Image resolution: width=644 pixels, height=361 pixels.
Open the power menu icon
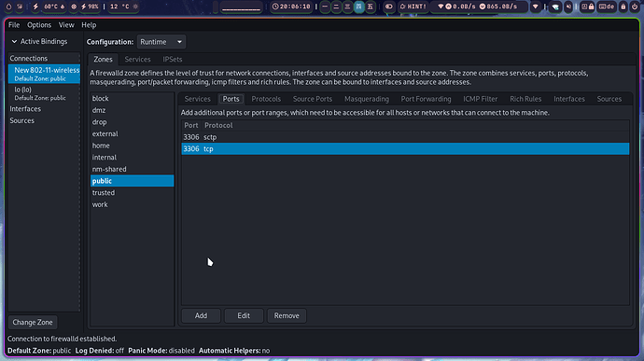point(634,7)
